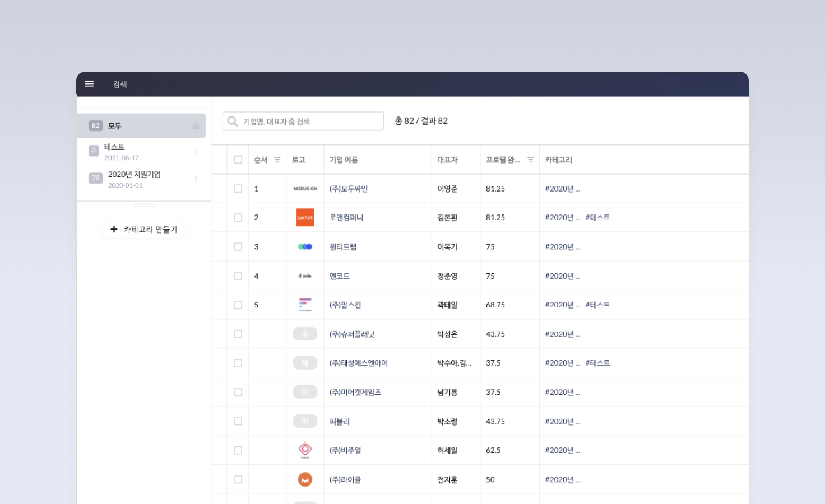
Task: Click the (주)라이클 orange round logo
Action: [x=305, y=479]
